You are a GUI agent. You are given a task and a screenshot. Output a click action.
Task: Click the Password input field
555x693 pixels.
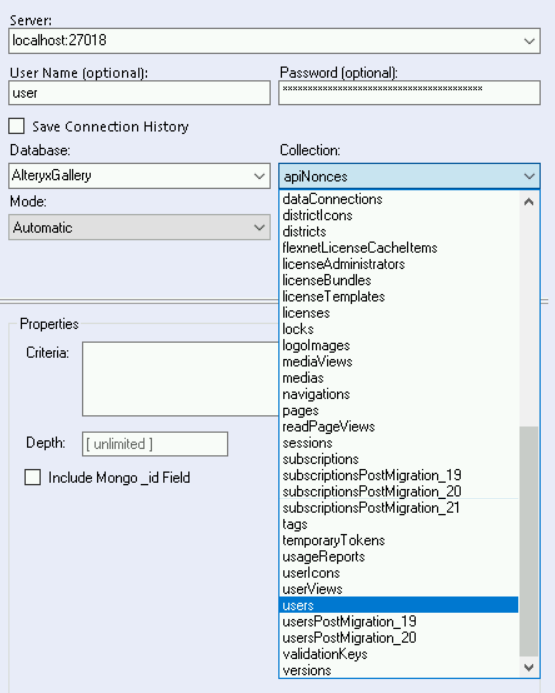pos(409,93)
